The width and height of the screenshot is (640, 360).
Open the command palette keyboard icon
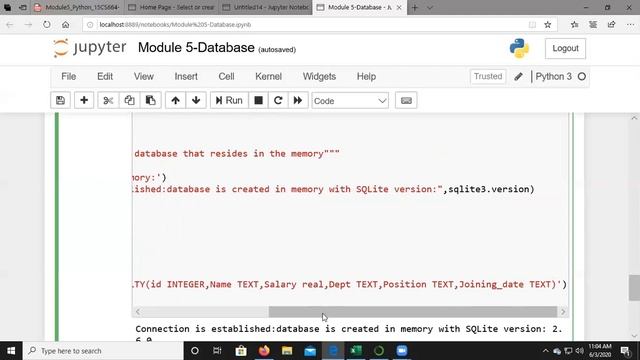coord(406,100)
